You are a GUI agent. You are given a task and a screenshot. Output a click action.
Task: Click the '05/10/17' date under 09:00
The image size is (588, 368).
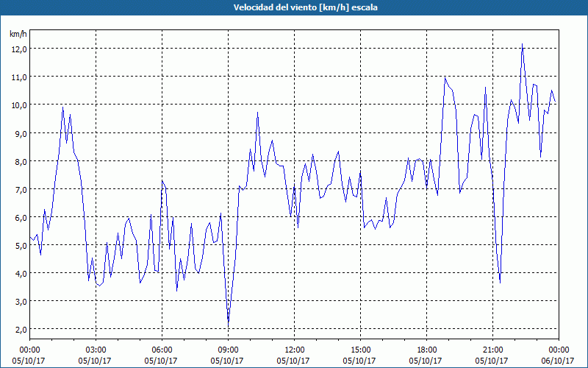tap(227, 361)
